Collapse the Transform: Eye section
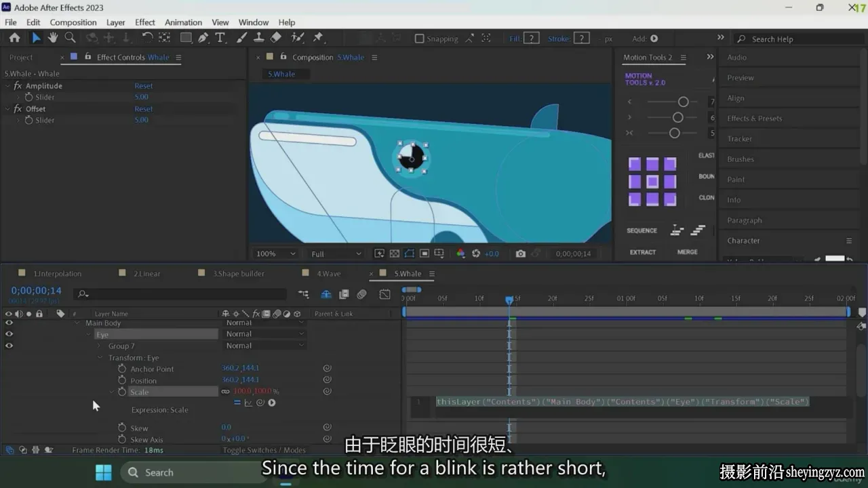This screenshot has width=868, height=488. click(100, 358)
